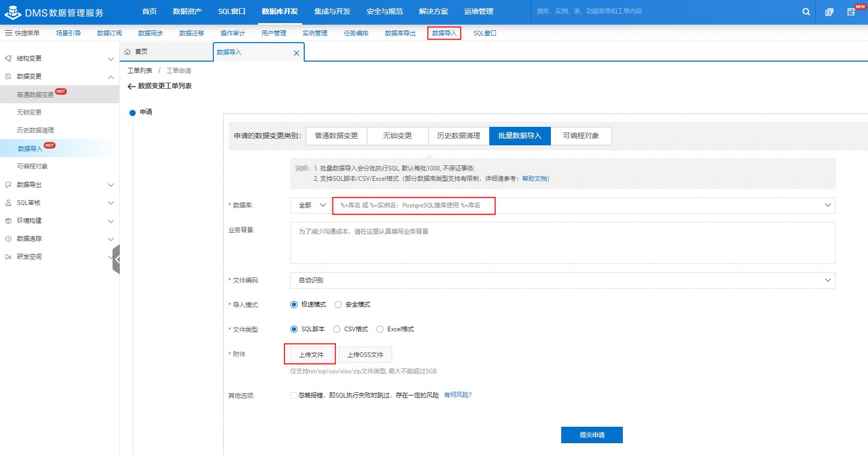The height and width of the screenshot is (455, 868).
Task: Open 集成与开发 top menu
Action: (333, 11)
